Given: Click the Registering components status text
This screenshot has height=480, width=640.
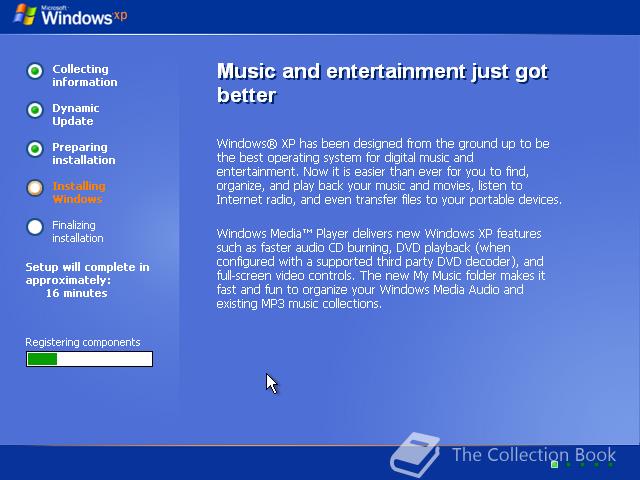Looking at the screenshot, I should coord(83,342).
